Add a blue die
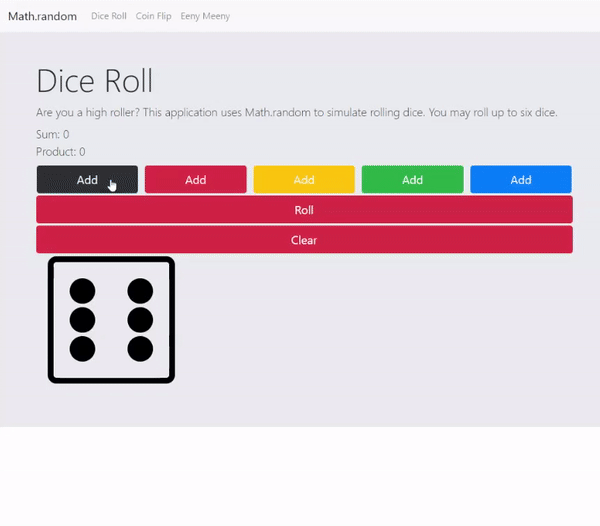The width and height of the screenshot is (600, 526). click(520, 180)
